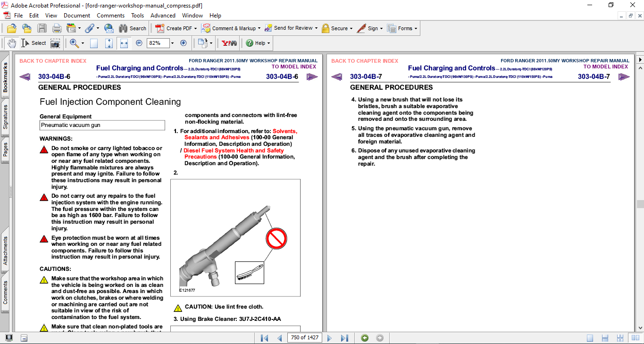Click the Search binoculars button
The height and width of the screenshot is (344, 644).
click(x=133, y=28)
